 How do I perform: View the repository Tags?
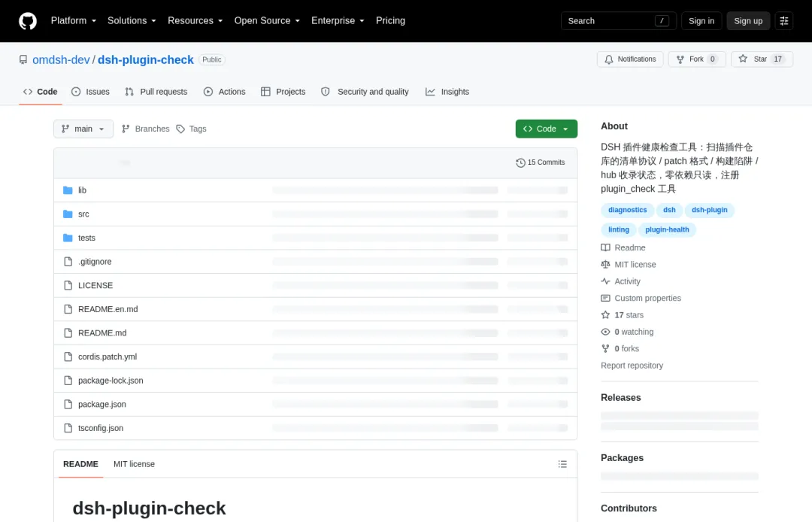tap(192, 129)
